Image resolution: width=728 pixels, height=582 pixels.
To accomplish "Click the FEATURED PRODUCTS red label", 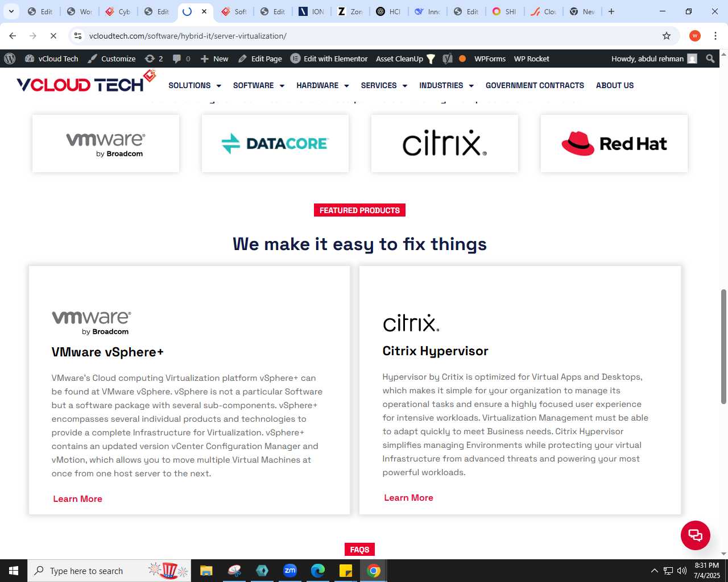I will coord(359,210).
